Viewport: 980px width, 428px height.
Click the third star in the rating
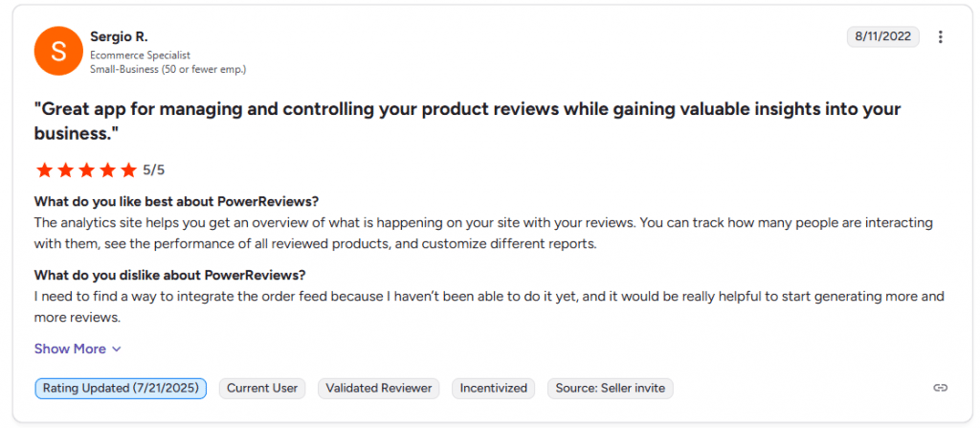coord(86,170)
